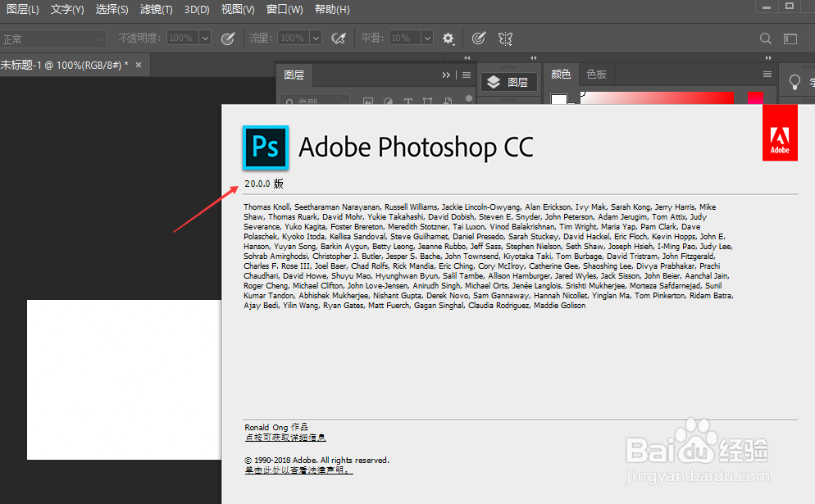The height and width of the screenshot is (504, 815).
Task: Select the paint symmetry butterfly icon
Action: coord(503,38)
